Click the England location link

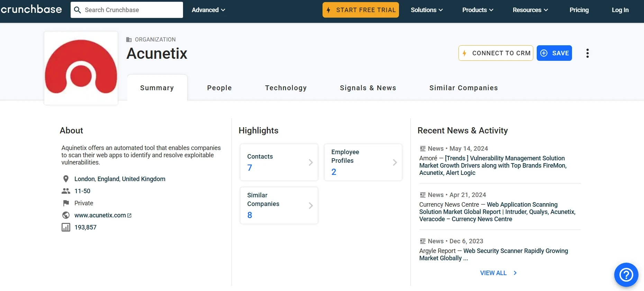[x=108, y=179]
